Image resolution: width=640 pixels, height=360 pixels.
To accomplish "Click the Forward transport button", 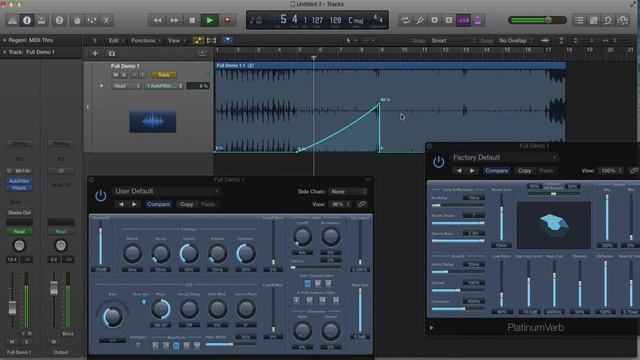I will (x=175, y=20).
